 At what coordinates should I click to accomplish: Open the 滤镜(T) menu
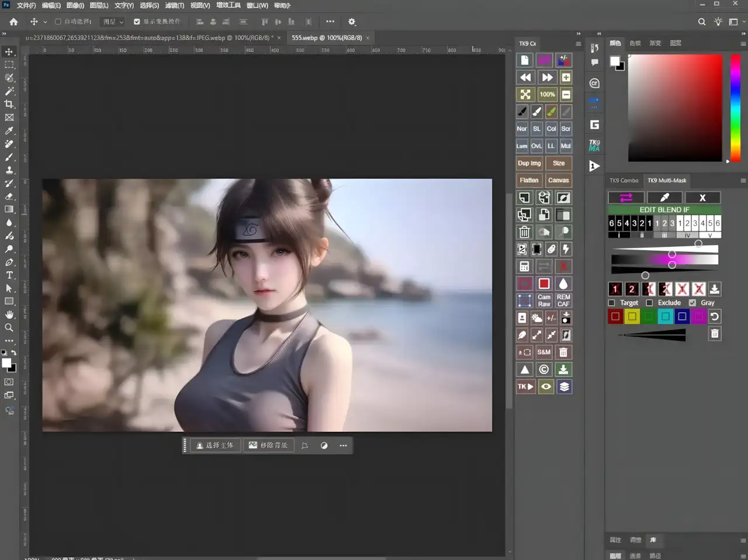[174, 5]
